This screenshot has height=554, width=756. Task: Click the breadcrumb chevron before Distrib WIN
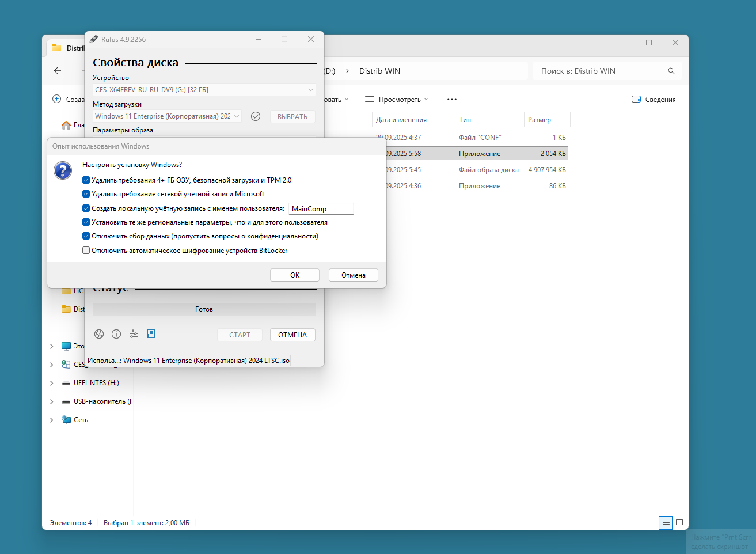coord(347,71)
